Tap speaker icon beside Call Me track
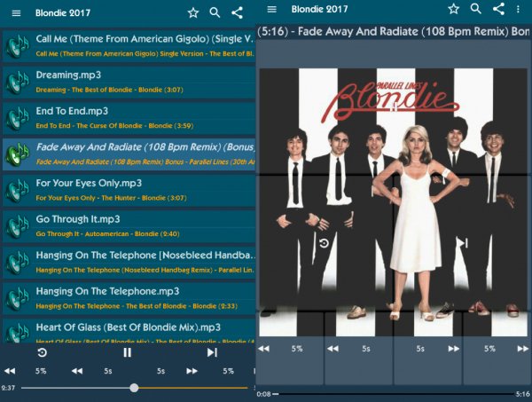 pyautogui.click(x=17, y=46)
